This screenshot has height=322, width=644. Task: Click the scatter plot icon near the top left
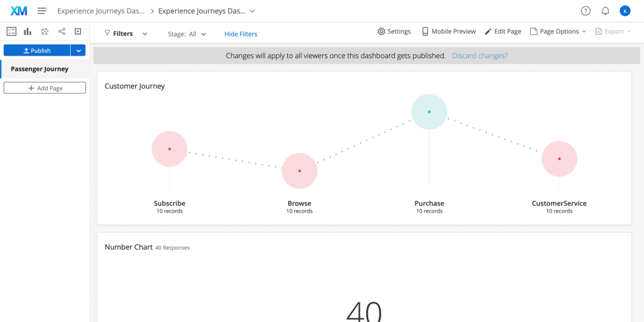tap(45, 31)
